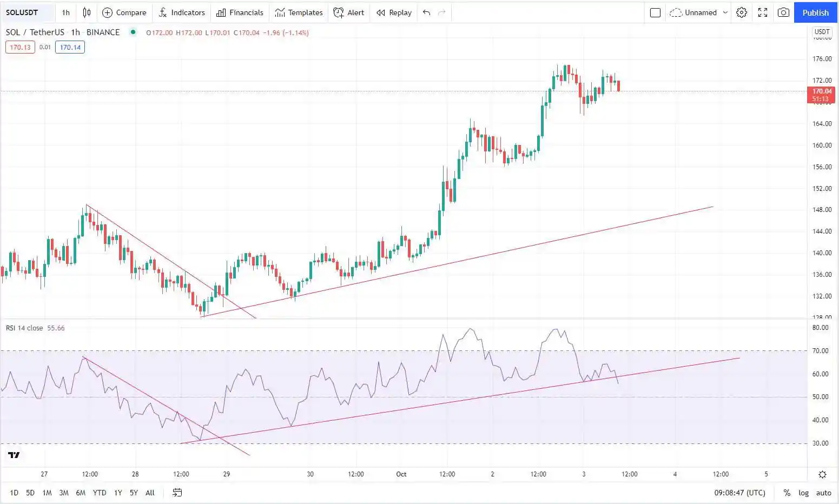Open the select layout square icon
Screen dimensions: 839x504
point(655,12)
